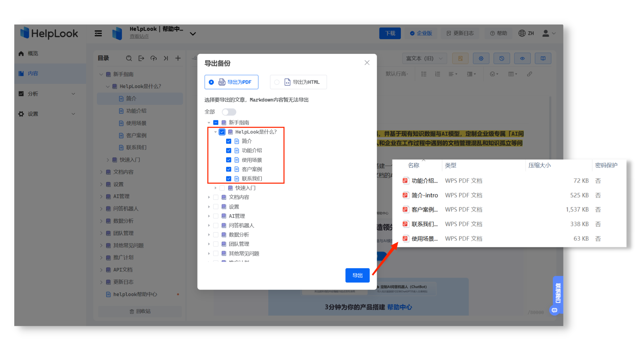Screen dimensions: 644x352
Task: Click the blue 导出 button
Action: 357,275
